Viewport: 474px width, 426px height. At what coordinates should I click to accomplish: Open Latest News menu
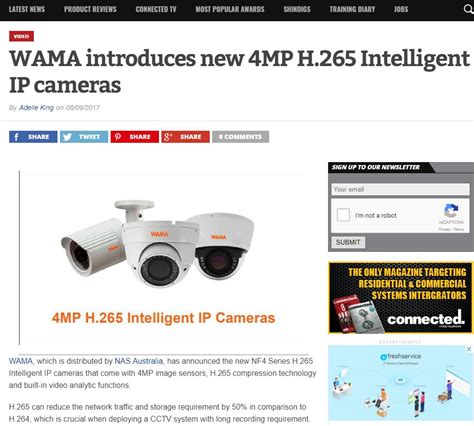click(27, 9)
